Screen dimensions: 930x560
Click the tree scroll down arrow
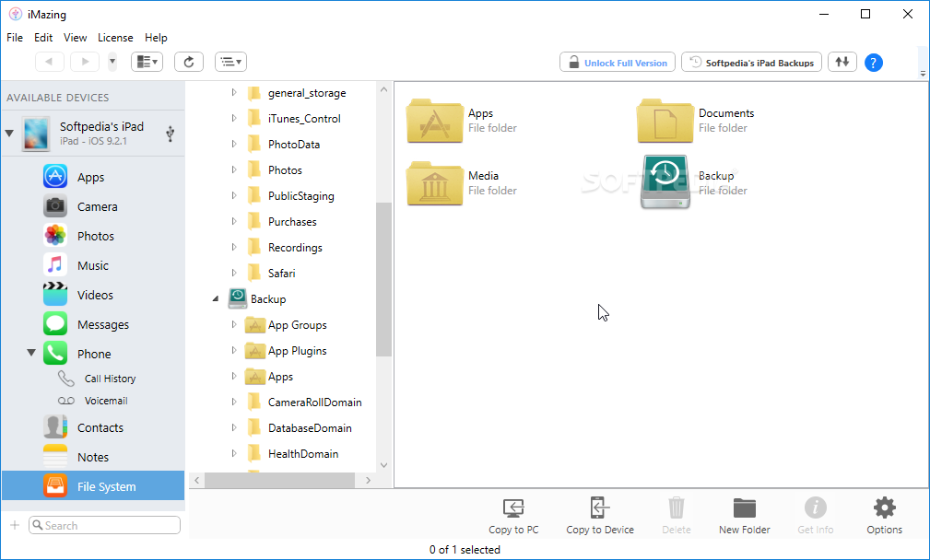click(383, 465)
